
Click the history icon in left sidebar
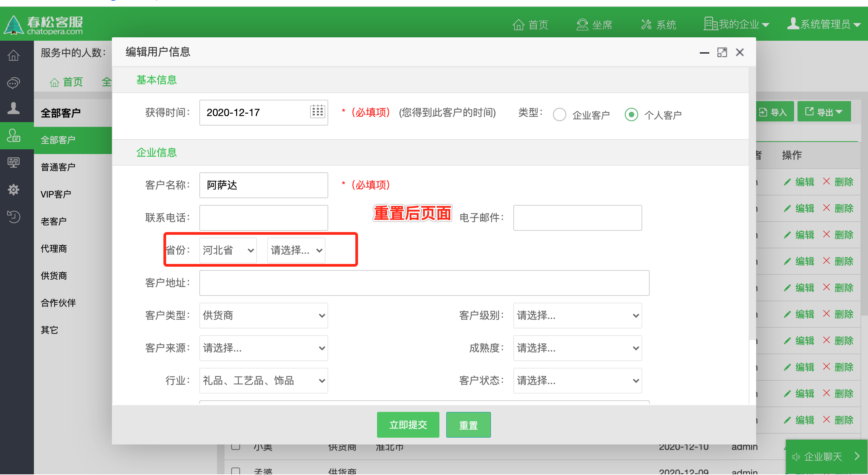(x=14, y=217)
